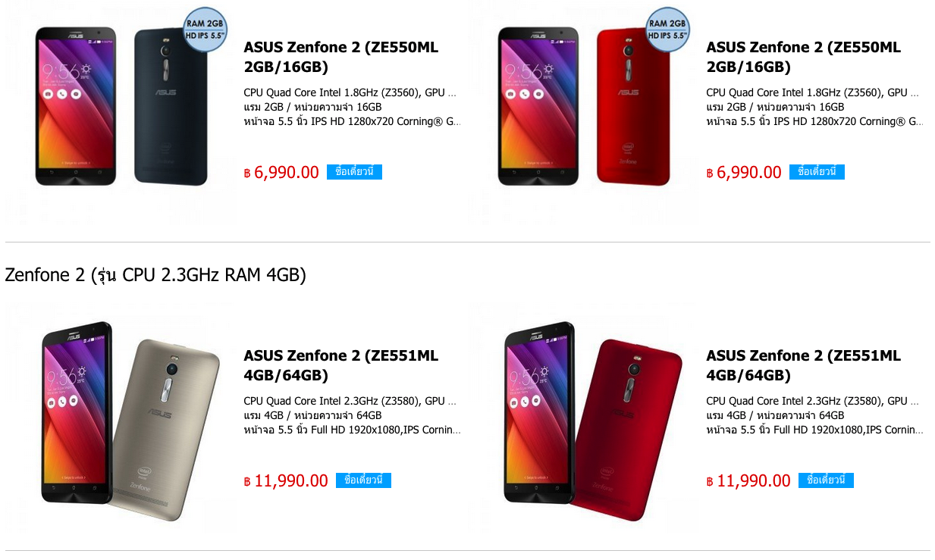Click the 11,990.00 price of red ZE551ML

748,481
